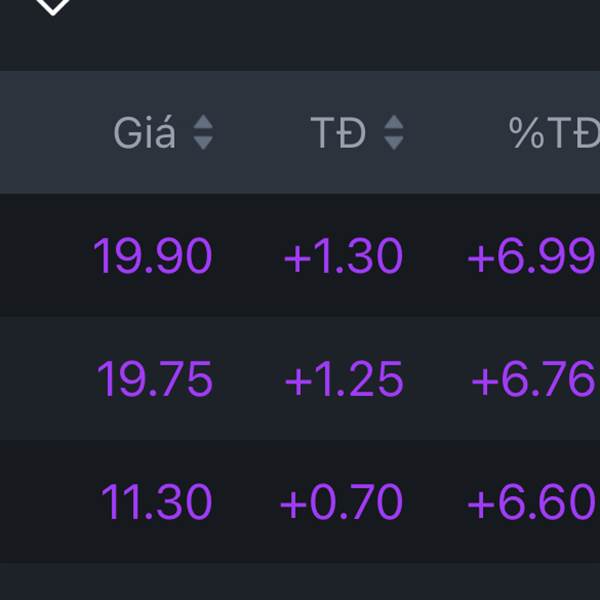Sort by the %TĐ column header

(x=553, y=132)
